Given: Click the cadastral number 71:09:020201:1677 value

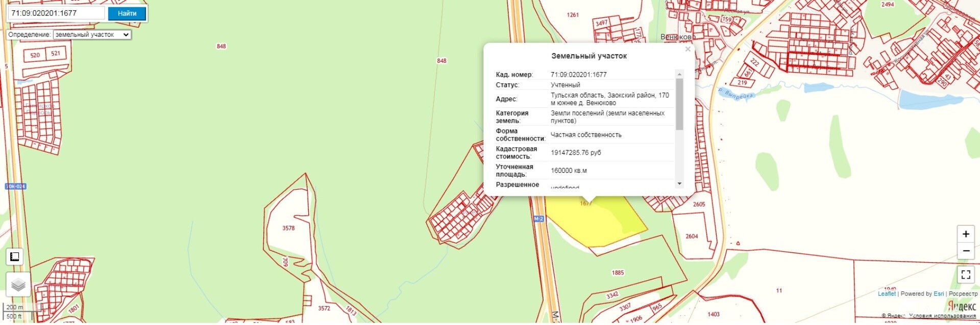Looking at the screenshot, I should (578, 75).
